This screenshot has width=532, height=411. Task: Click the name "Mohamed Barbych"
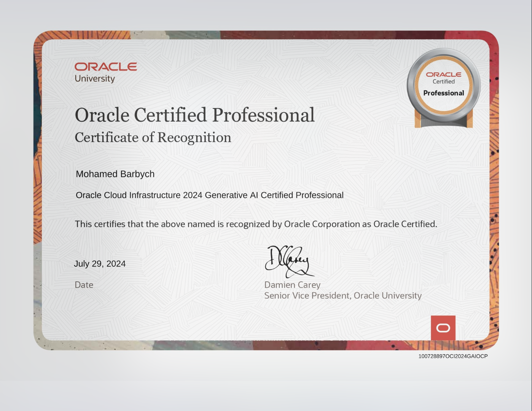coord(115,174)
